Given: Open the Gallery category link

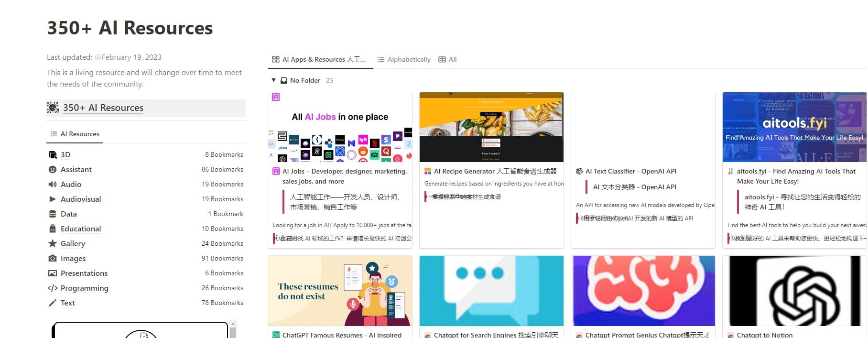Looking at the screenshot, I should (73, 243).
